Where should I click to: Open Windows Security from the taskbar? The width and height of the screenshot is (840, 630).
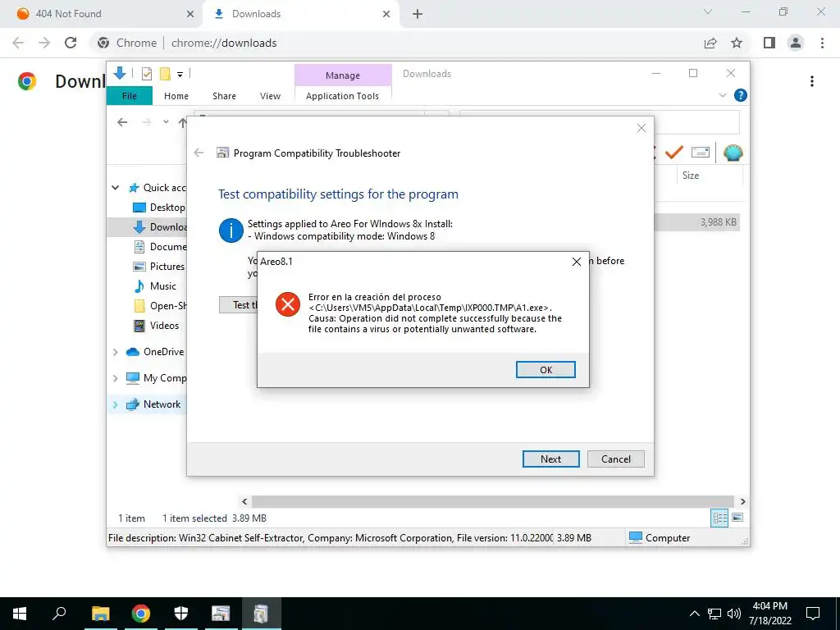181,614
